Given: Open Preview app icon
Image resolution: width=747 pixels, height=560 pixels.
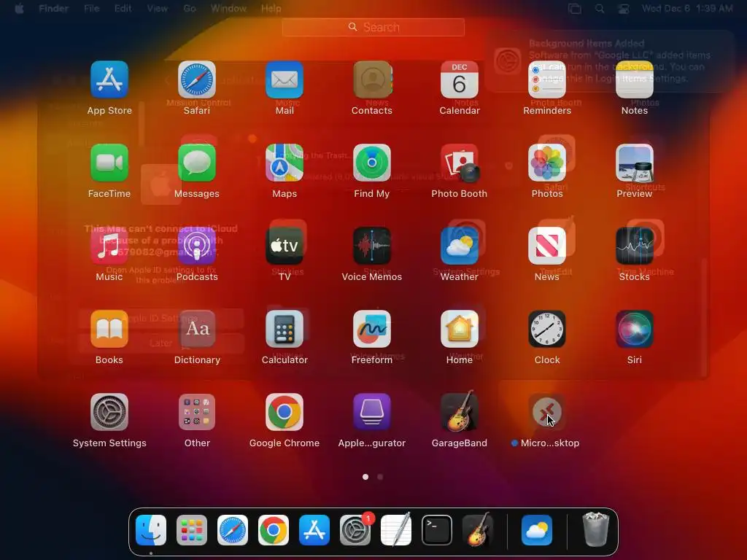Looking at the screenshot, I should click(x=635, y=163).
